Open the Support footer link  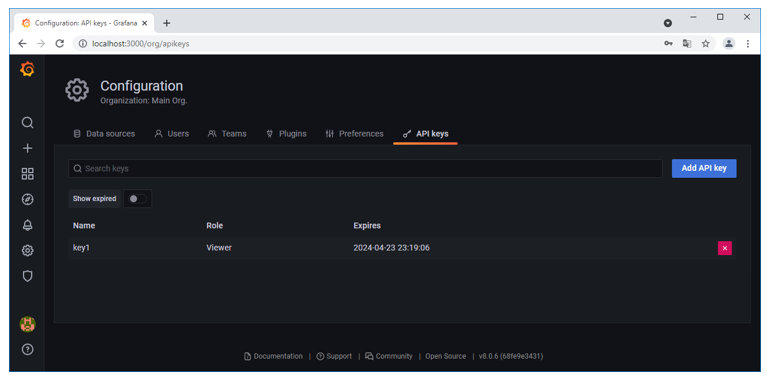pyautogui.click(x=334, y=356)
